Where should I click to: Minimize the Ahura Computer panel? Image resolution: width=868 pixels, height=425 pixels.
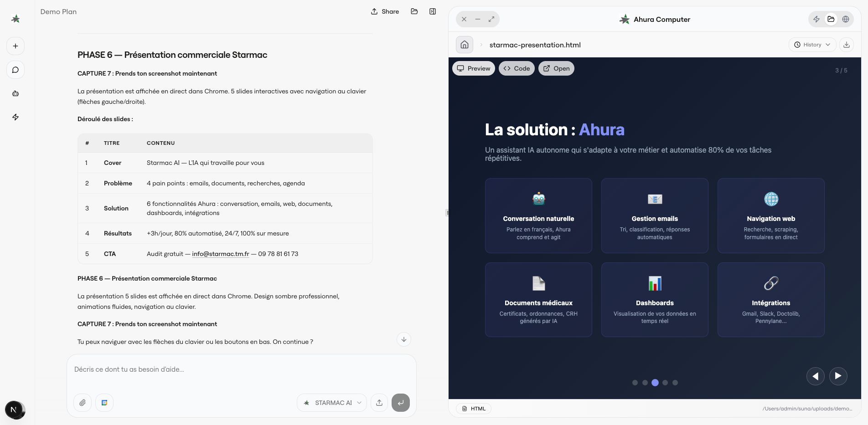click(478, 19)
